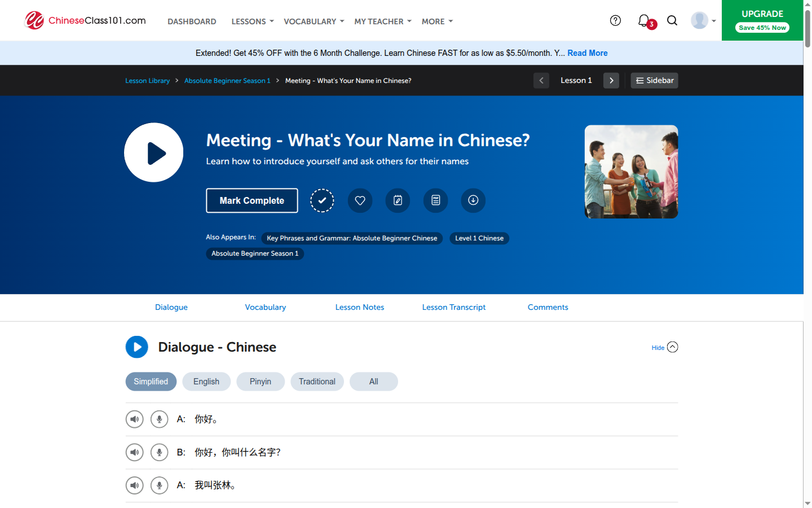
Task: Play audio for line 我叫张林。
Action: (x=134, y=485)
